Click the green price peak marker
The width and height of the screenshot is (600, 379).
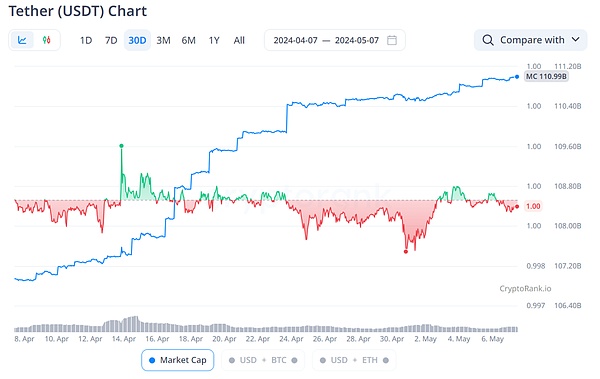(121, 146)
